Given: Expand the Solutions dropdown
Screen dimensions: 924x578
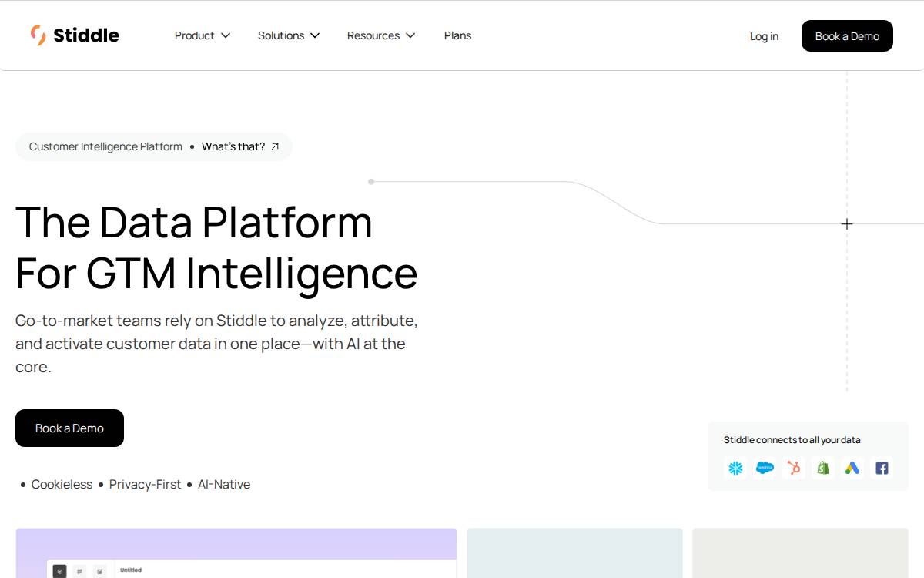Looking at the screenshot, I should (x=289, y=35).
